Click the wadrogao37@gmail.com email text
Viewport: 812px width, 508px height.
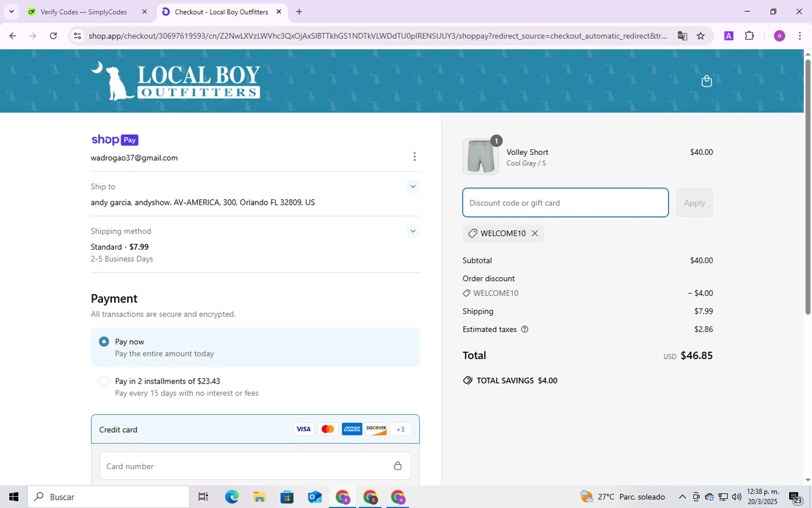click(x=134, y=158)
